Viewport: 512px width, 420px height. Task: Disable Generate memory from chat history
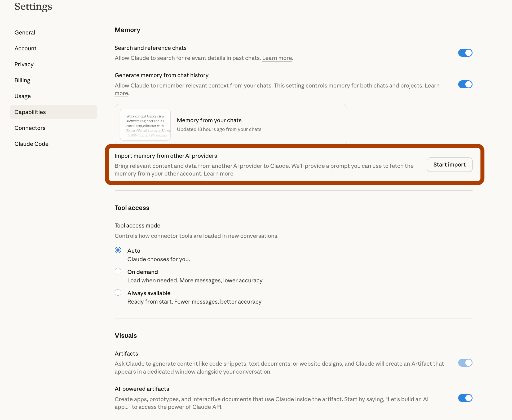coord(465,85)
